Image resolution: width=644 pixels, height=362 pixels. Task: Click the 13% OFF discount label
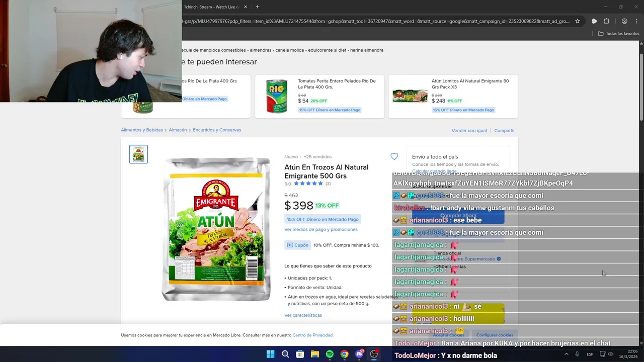coord(327,205)
